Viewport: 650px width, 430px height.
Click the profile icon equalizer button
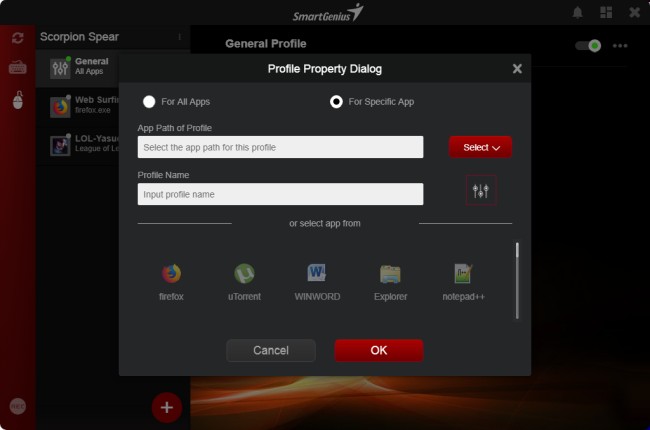[x=480, y=190]
